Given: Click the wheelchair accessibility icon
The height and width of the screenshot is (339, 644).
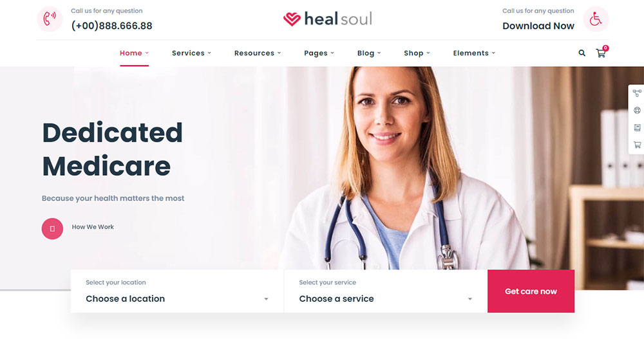Looking at the screenshot, I should tap(596, 19).
